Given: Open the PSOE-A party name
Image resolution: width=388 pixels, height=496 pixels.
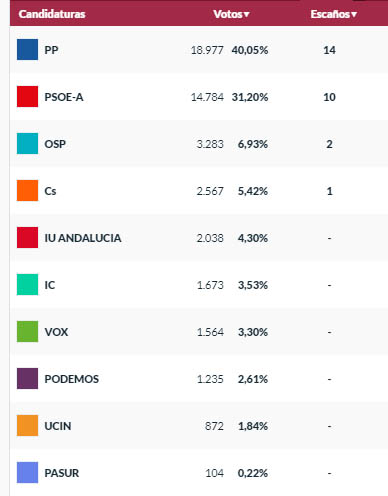Looking at the screenshot, I should [x=64, y=97].
